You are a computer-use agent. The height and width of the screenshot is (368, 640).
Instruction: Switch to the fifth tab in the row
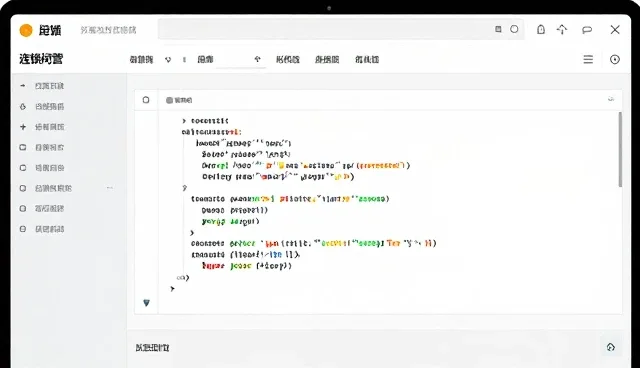tap(367, 60)
